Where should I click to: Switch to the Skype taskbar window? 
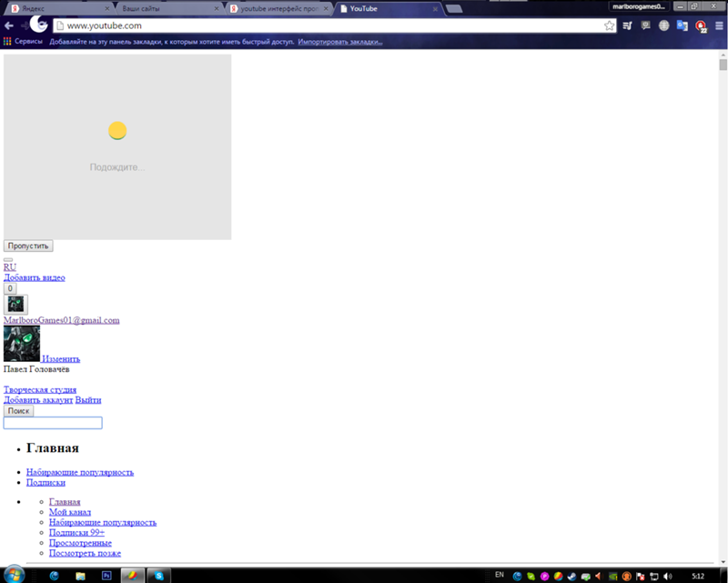click(x=158, y=576)
